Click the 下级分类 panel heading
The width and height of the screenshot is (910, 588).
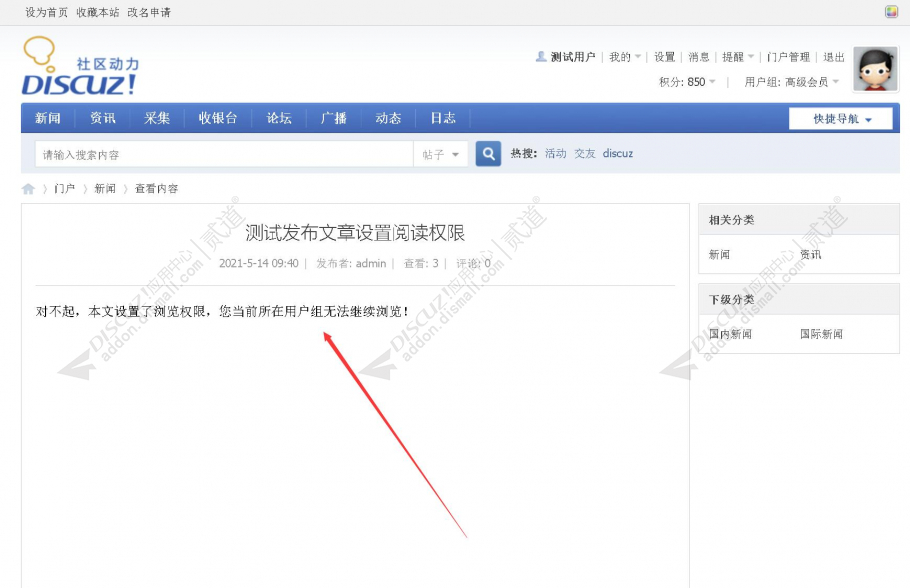[731, 300]
